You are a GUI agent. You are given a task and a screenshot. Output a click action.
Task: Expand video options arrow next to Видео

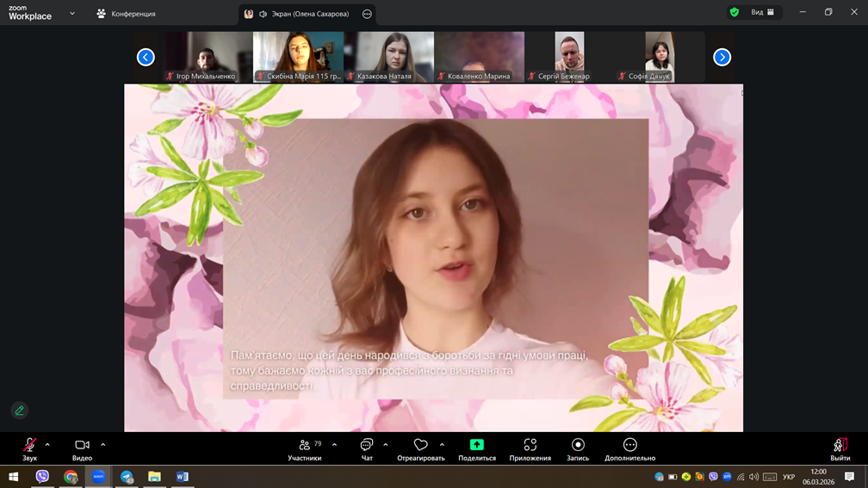103,445
